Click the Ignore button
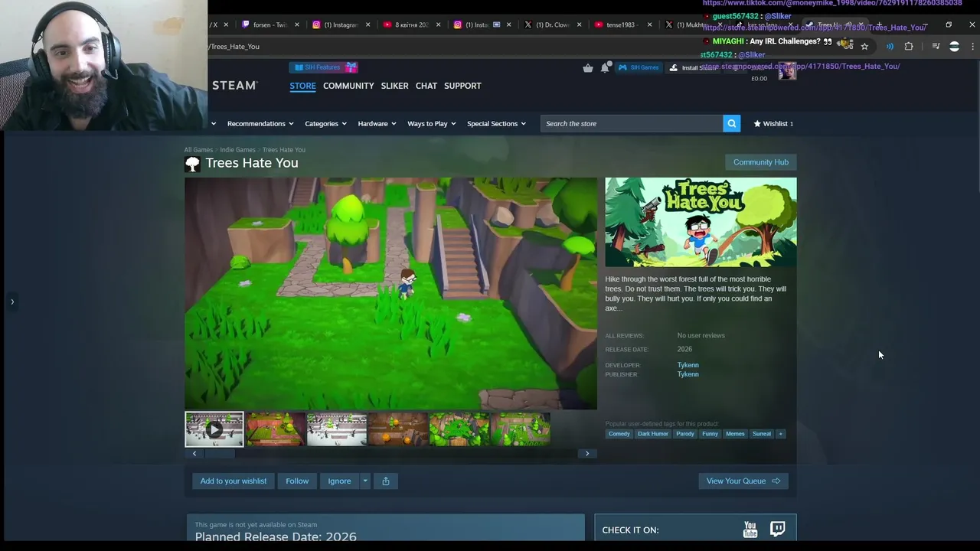The image size is (980, 551). tap(339, 481)
